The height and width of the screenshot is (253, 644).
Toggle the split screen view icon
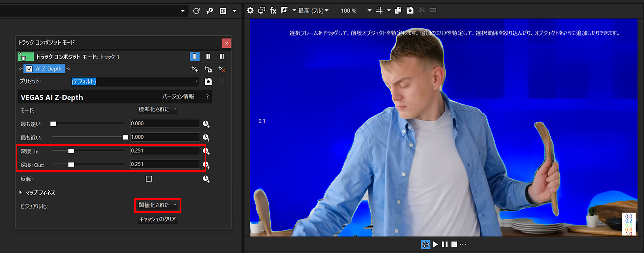point(285,10)
